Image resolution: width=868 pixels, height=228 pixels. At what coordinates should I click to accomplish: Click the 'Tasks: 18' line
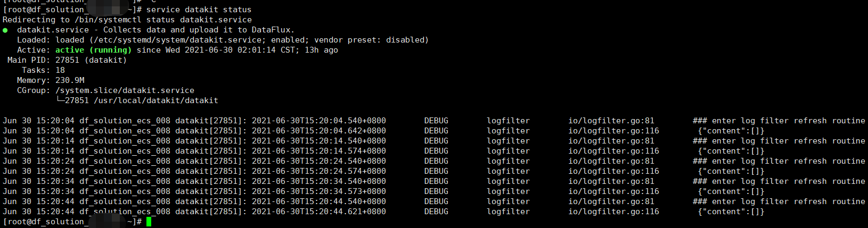[43, 70]
